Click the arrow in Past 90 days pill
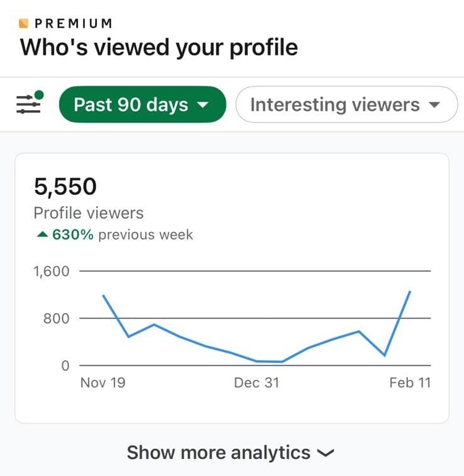The height and width of the screenshot is (476, 464). point(202,105)
